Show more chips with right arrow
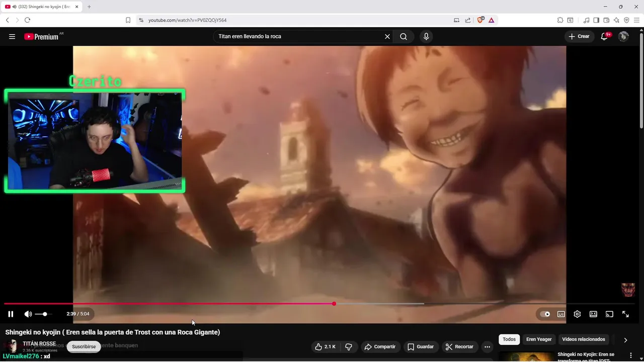Viewport: 644px width, 362px height. click(x=625, y=340)
